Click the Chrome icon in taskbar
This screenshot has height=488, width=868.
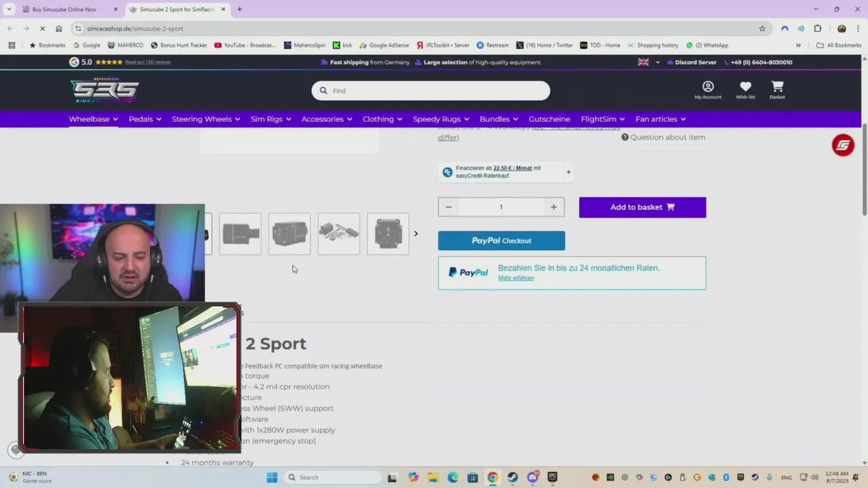coord(492,477)
